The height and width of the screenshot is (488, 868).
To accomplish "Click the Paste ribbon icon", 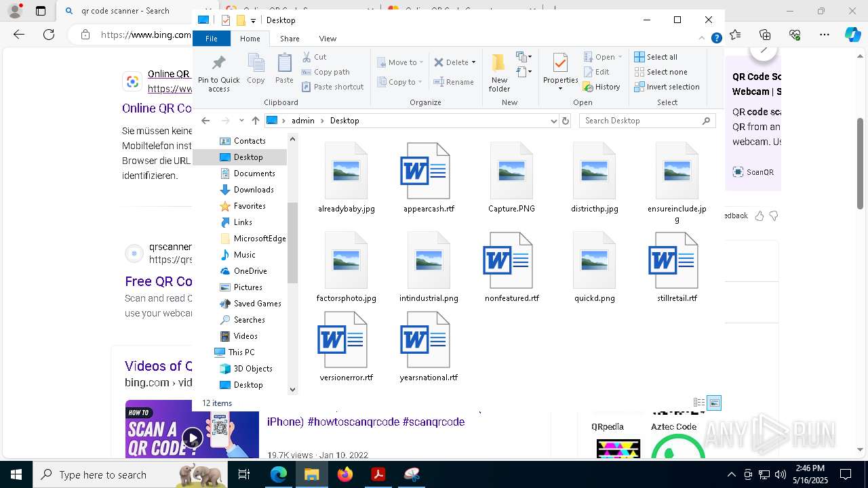I will [284, 69].
